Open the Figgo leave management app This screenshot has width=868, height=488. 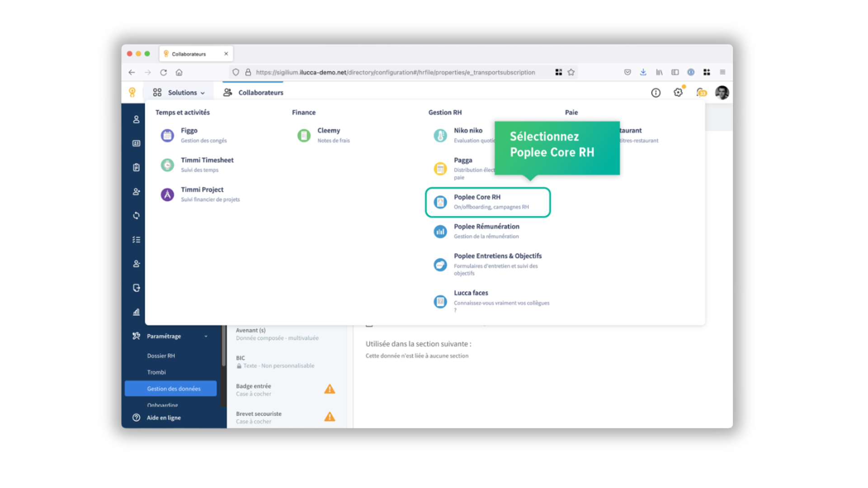(x=189, y=135)
